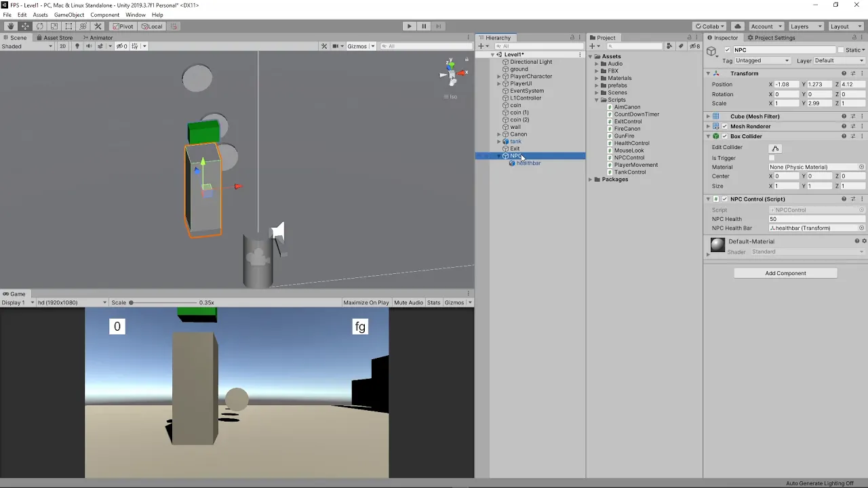Toggle the NPC object active checkbox
This screenshot has width=868, height=488.
click(x=727, y=50)
